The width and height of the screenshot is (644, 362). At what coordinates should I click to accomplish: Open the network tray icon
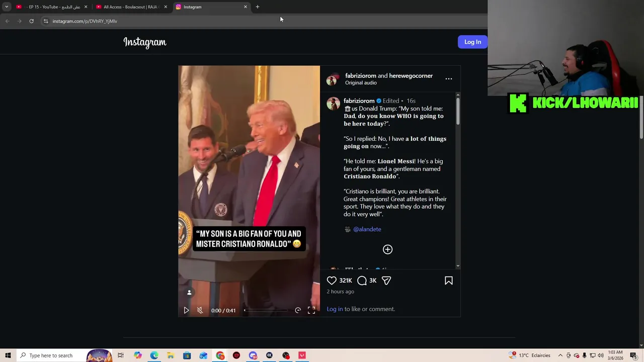[593, 355]
